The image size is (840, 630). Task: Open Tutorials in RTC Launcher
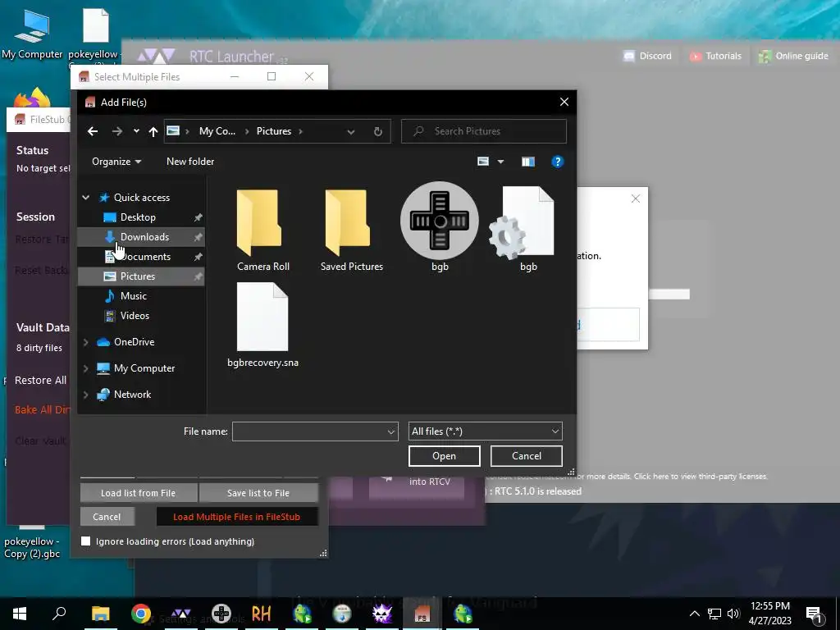715,56
